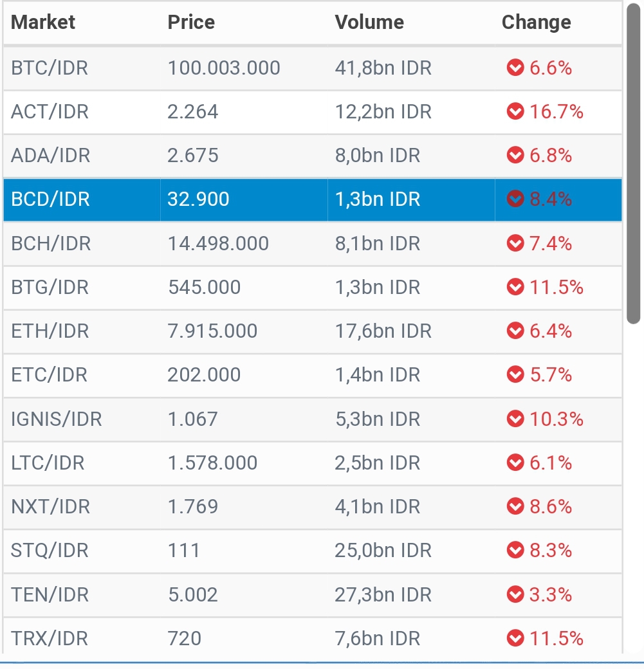The height and width of the screenshot is (669, 644).
Task: Sort by the Price column header
Action: pyautogui.click(x=191, y=23)
